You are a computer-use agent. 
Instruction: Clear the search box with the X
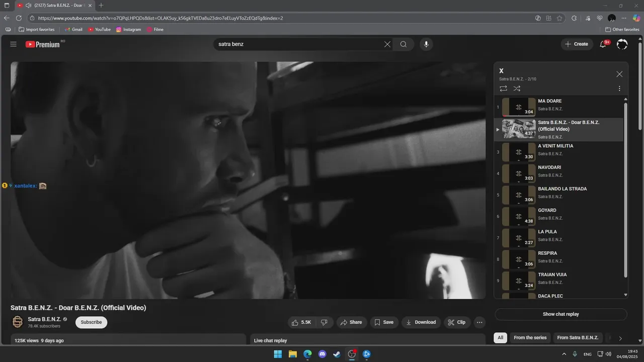tap(387, 44)
